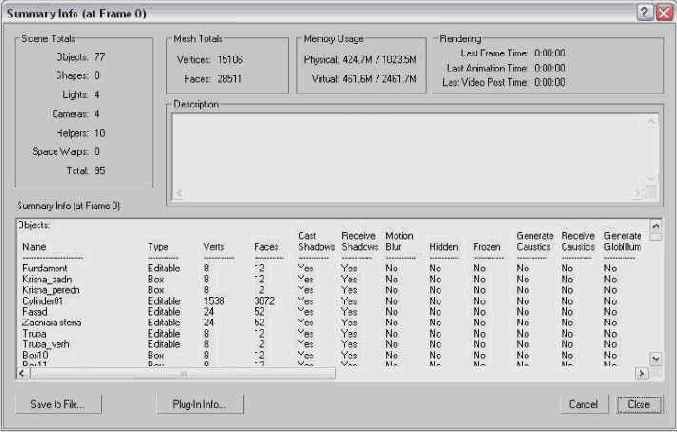The height and width of the screenshot is (432, 677).
Task: Select the Fundament row in the object list
Action: pyautogui.click(x=49, y=267)
